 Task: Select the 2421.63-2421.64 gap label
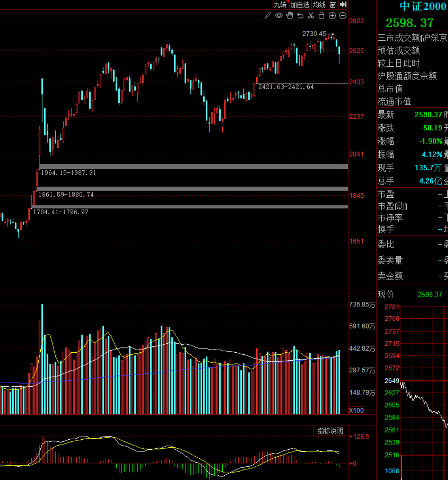(x=286, y=87)
